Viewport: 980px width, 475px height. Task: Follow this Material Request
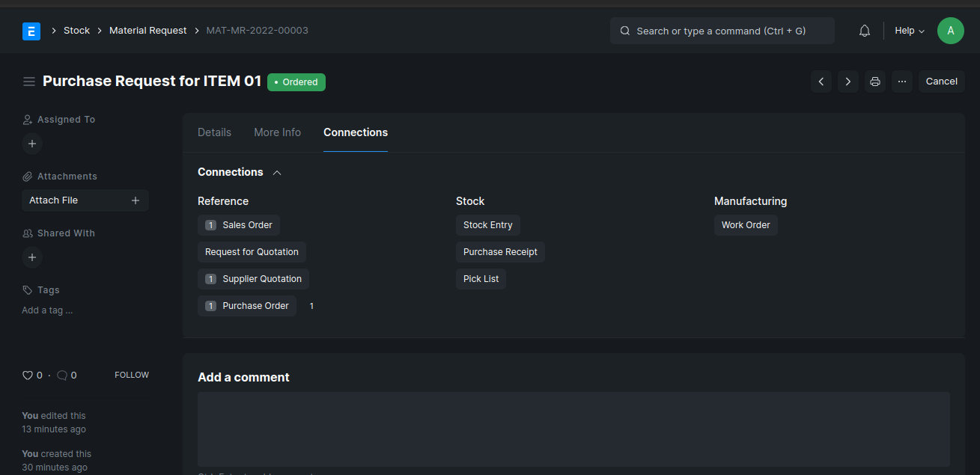tap(132, 375)
